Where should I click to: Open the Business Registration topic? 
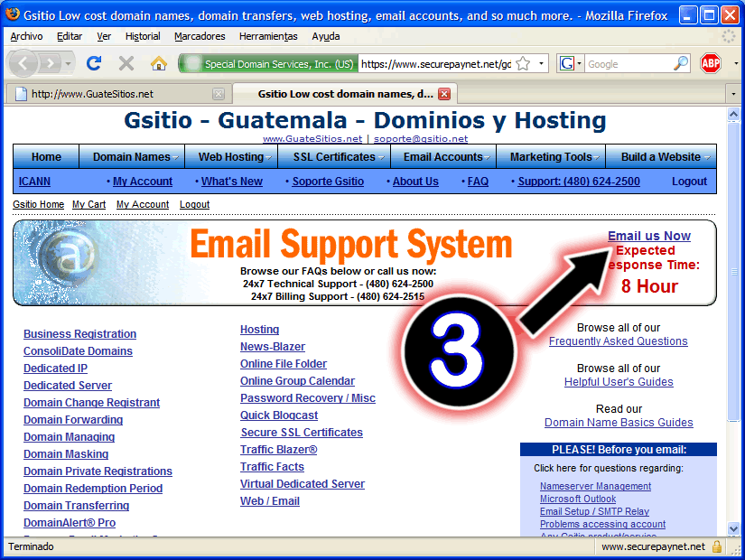(79, 334)
